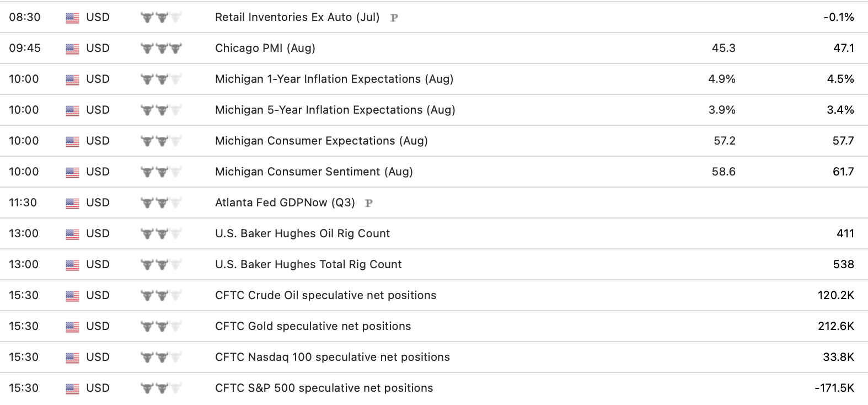Image resolution: width=868 pixels, height=405 pixels.
Task: Click the preliminary 'P' icon beside Retail Inventories
Action: point(394,18)
